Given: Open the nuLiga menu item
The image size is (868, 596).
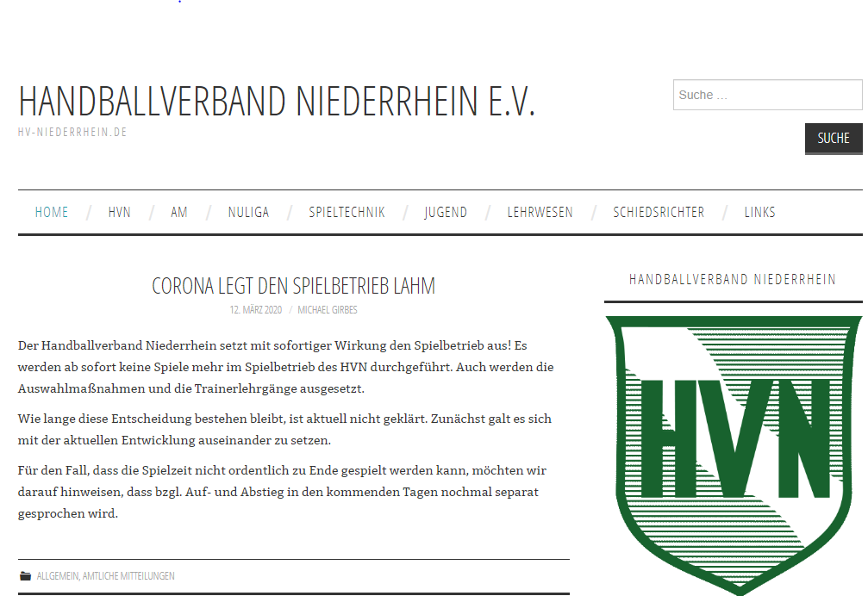Looking at the screenshot, I should (248, 213).
